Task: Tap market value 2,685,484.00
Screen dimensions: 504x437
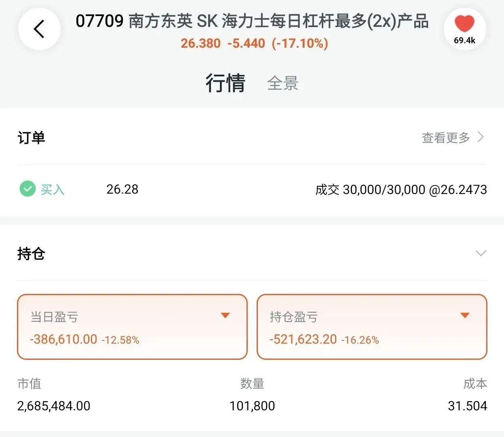Action: click(54, 406)
